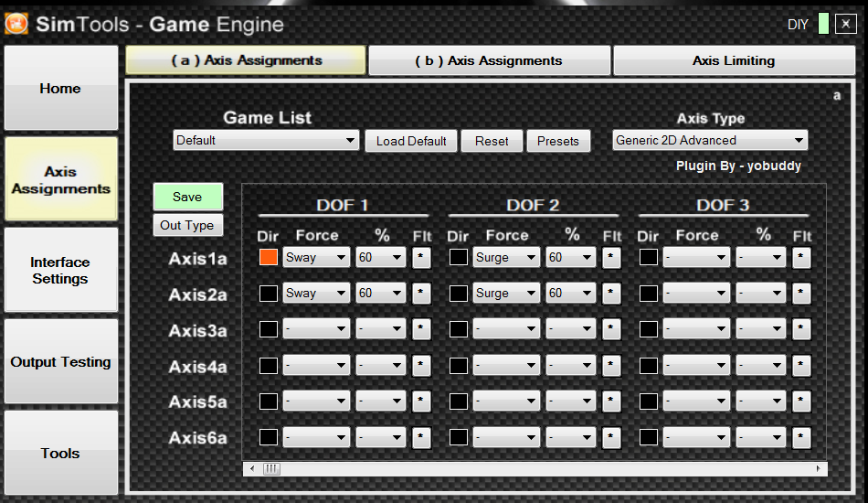Open Axis1a DOF 1 Force Sway dropdown
The height and width of the screenshot is (503, 868).
pyautogui.click(x=316, y=258)
